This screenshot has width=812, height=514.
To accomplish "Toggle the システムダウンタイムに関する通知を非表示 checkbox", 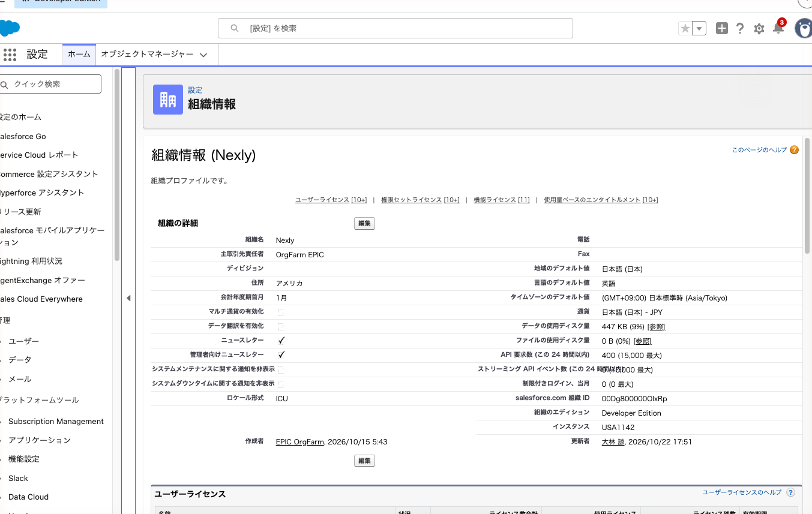I will pos(280,384).
